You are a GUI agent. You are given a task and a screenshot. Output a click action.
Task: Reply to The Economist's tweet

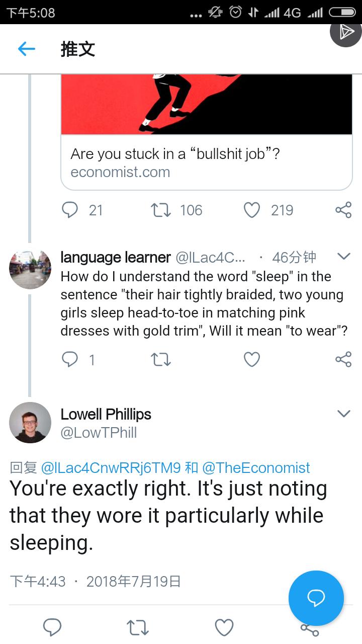tap(70, 210)
